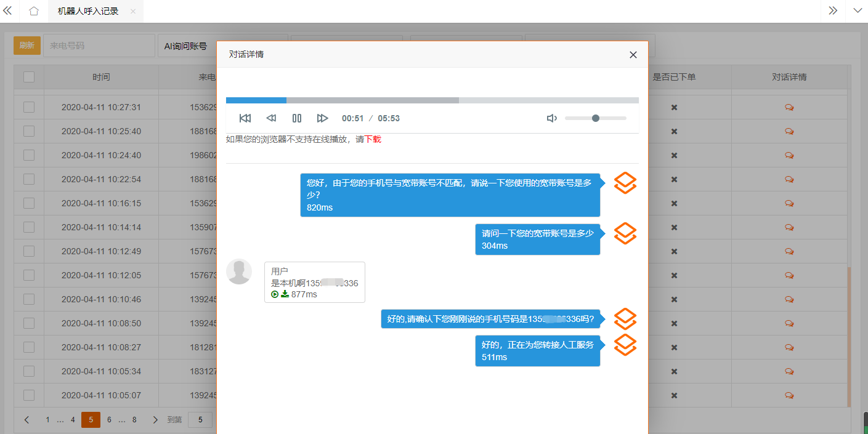
Task: Check the 2020-04-11 10:27:31 row checkbox
Action: 28,107
